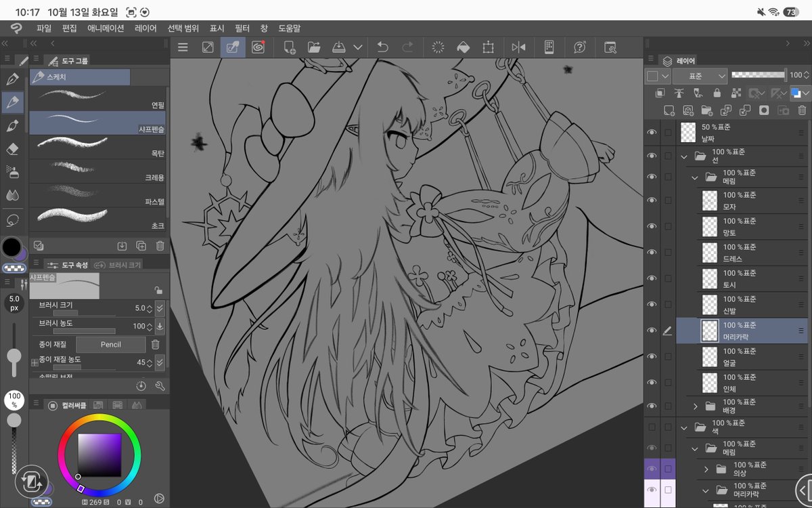Create a new layer folder in layer panel

pyautogui.click(x=707, y=110)
